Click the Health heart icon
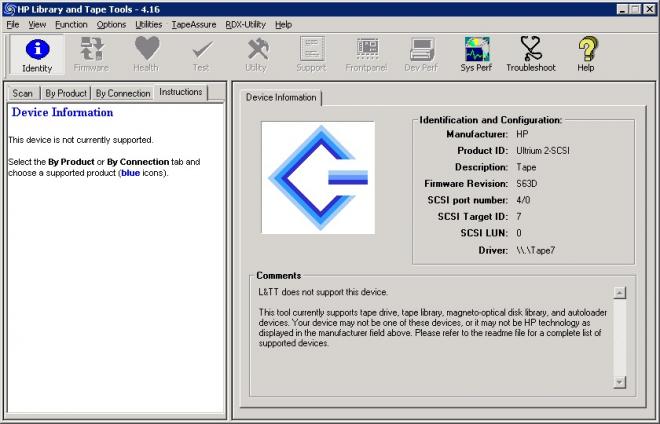This screenshot has width=660, height=424. (146, 55)
